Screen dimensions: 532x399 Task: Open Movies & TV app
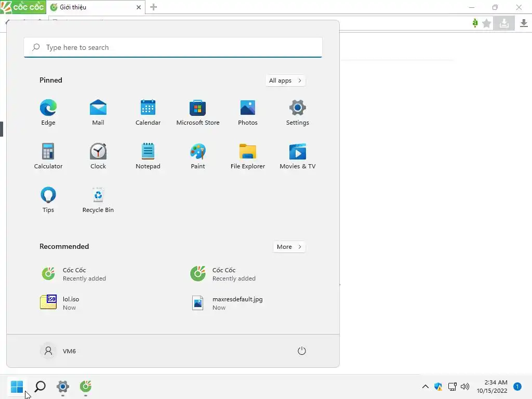pos(298,156)
